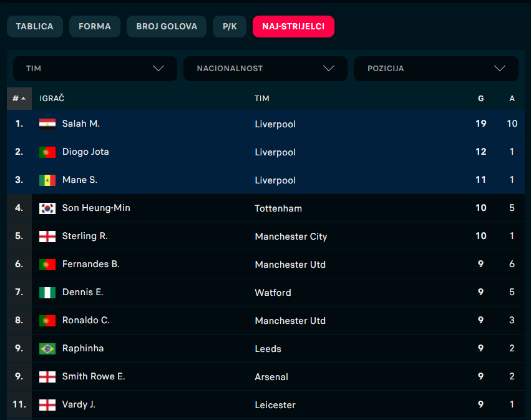531x420 pixels.
Task: Click the Senegal flag next to Mane S.
Action: coord(47,180)
